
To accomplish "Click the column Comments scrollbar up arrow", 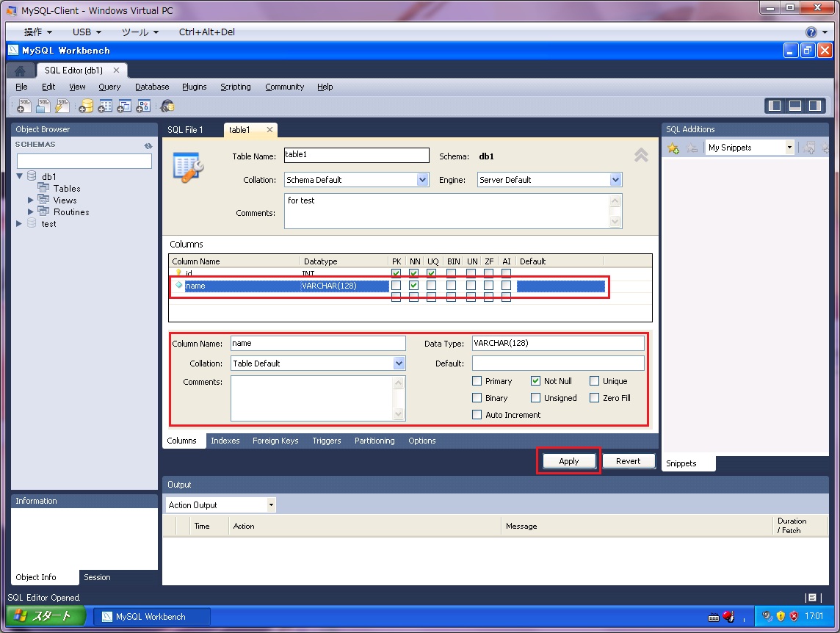I will [398, 383].
